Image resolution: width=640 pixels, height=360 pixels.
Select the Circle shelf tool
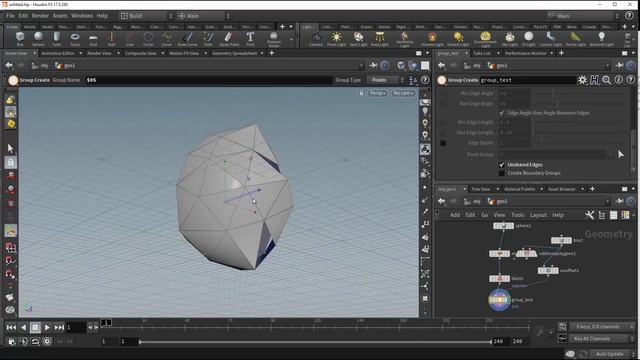point(148,39)
